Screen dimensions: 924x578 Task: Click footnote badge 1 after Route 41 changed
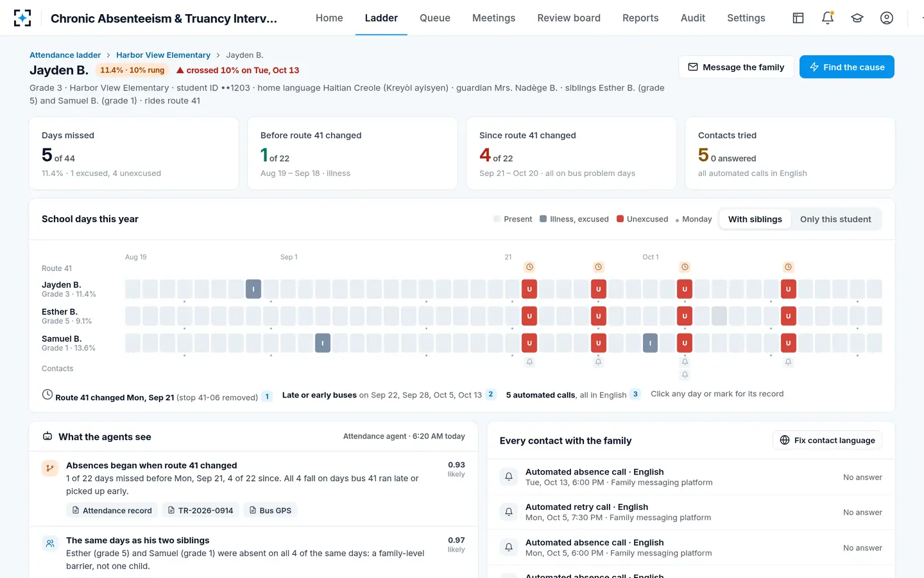[267, 397]
